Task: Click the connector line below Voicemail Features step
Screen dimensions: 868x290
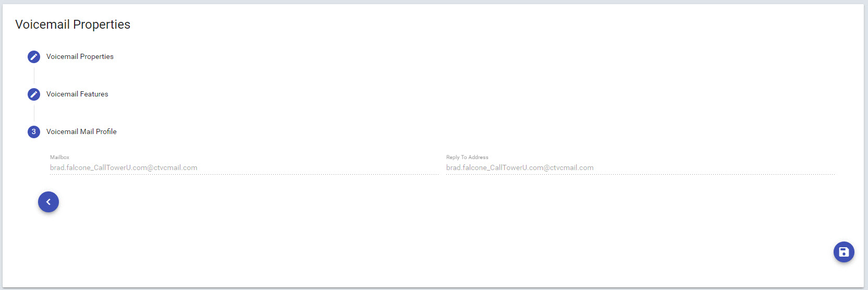Action: 34,113
